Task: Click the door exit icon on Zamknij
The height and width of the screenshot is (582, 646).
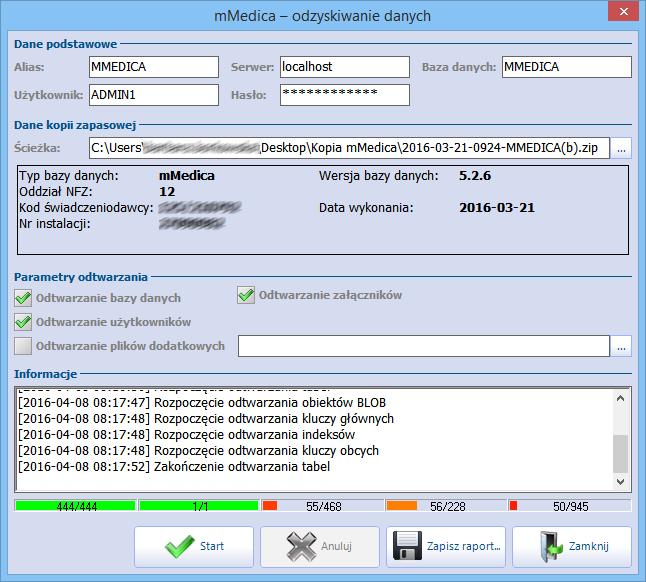Action: click(x=551, y=547)
